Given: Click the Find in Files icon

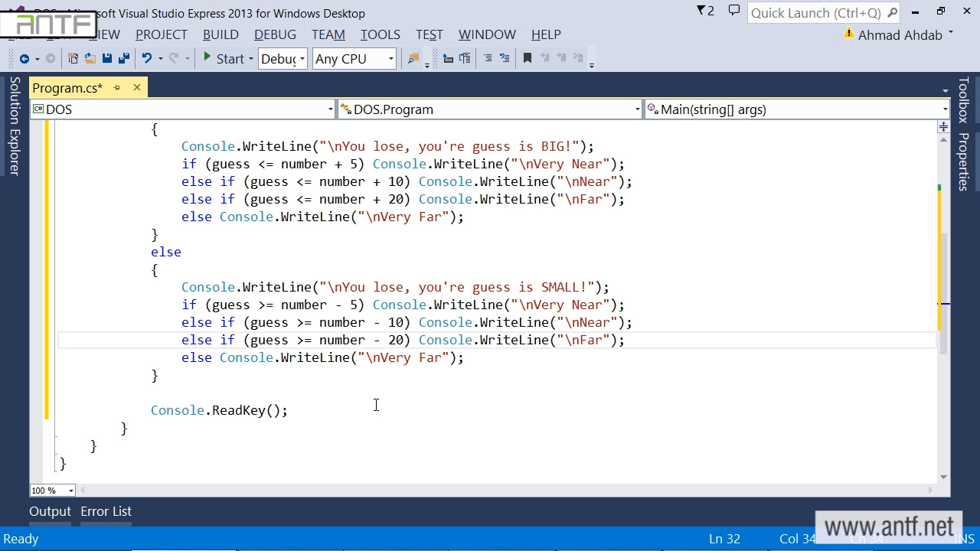Looking at the screenshot, I should 413,59.
